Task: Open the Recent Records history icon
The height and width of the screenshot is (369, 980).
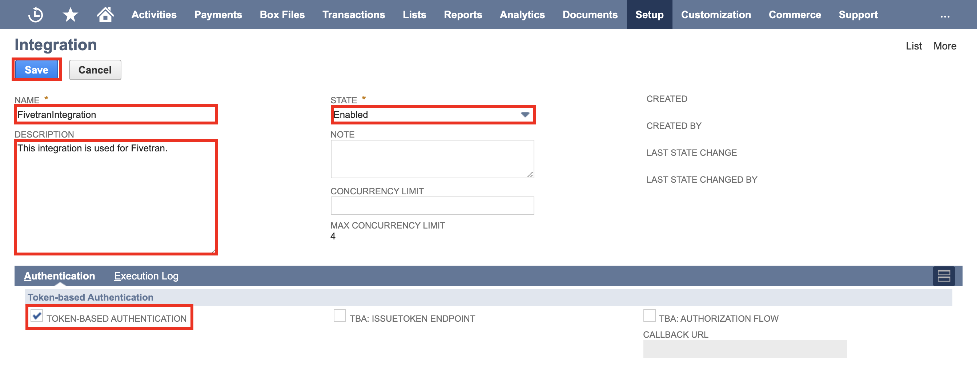Action: [36, 15]
